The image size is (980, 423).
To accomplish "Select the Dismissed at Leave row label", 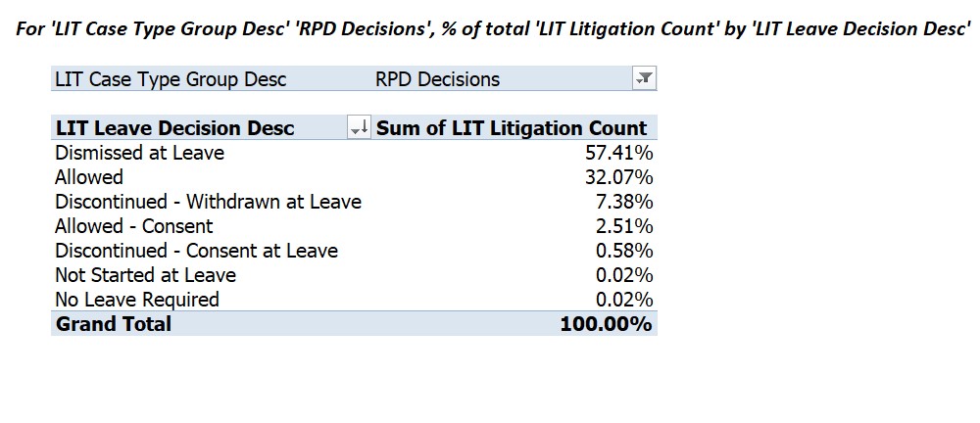I will (139, 153).
